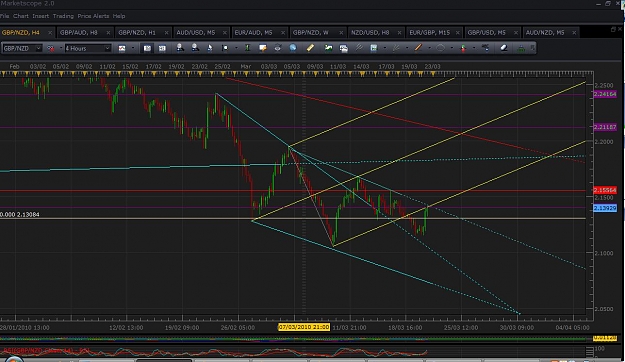625x362 pixels.
Task: Expand arrow next to pitchfork tool
Action: point(407,48)
